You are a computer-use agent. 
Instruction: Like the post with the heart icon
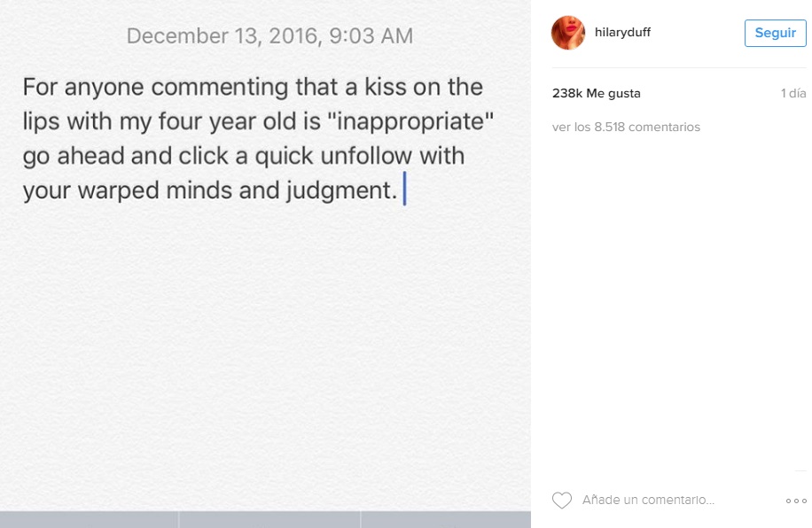pyautogui.click(x=561, y=501)
